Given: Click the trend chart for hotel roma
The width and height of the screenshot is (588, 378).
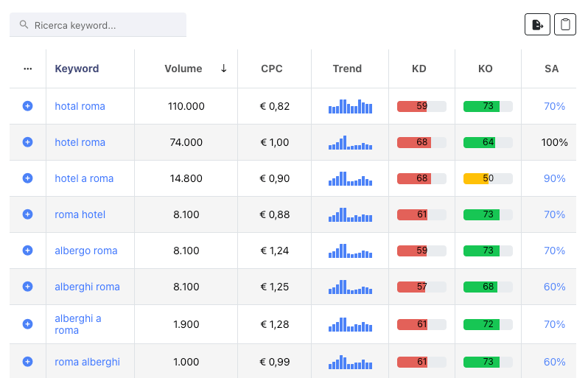Looking at the screenshot, I should pyautogui.click(x=350, y=142).
